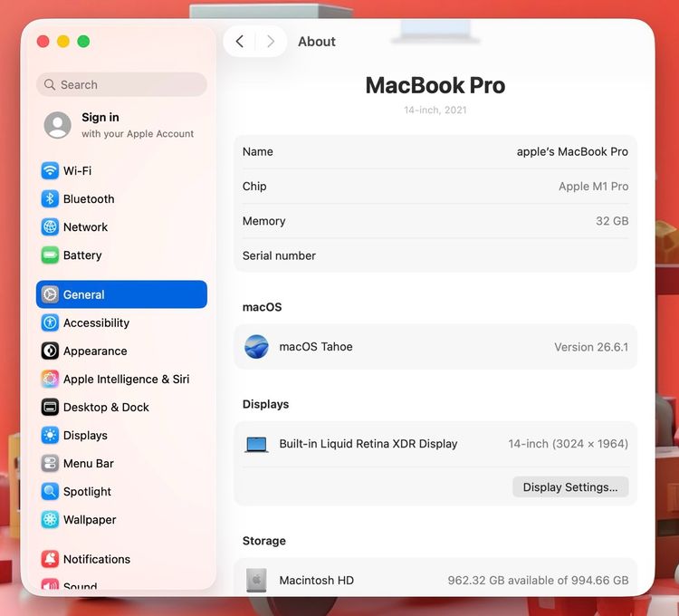
Task: Click in the Search field
Action: coord(121,84)
